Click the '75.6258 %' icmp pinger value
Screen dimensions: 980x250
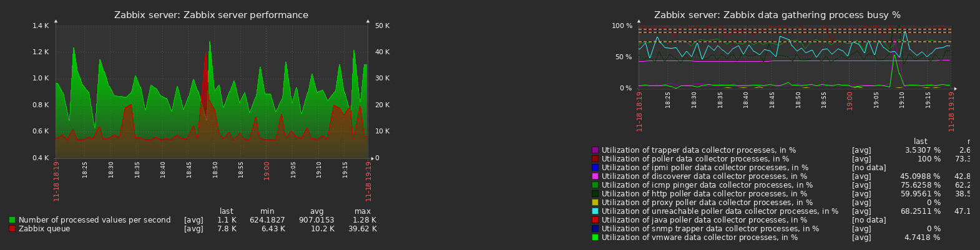coord(920,185)
